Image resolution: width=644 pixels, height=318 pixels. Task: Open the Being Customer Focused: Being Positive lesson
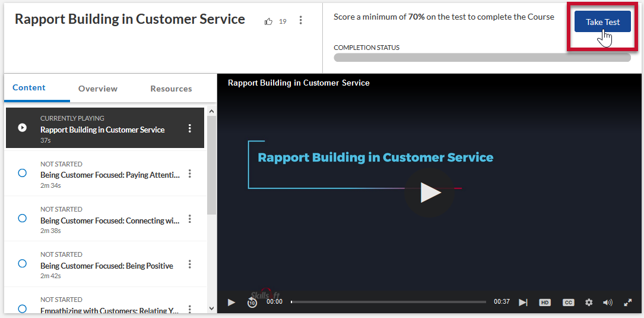pyautogui.click(x=107, y=266)
